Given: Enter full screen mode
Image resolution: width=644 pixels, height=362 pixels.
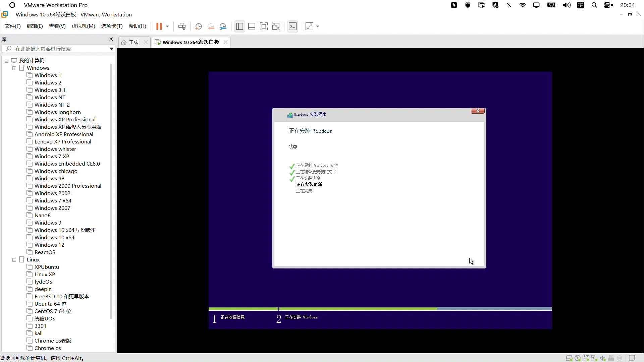Looking at the screenshot, I should [x=264, y=26].
